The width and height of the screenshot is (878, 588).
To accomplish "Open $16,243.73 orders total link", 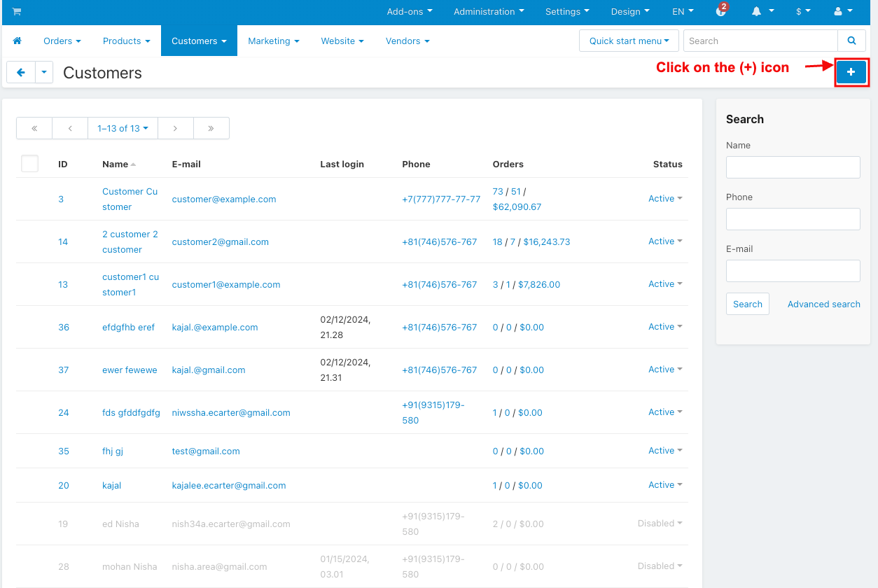I will pos(547,242).
